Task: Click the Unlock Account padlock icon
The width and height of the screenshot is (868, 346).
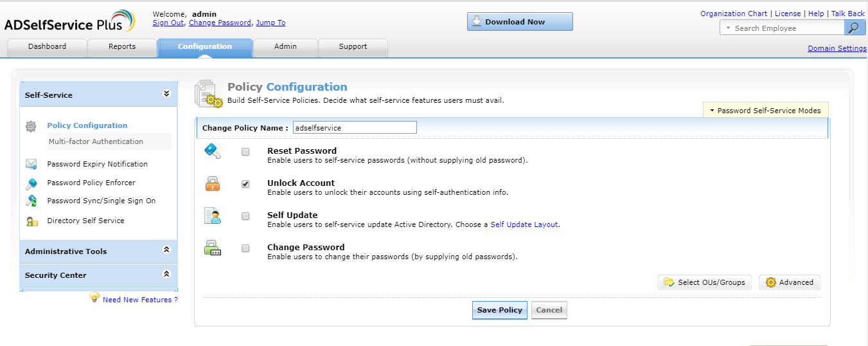Action: click(x=212, y=184)
